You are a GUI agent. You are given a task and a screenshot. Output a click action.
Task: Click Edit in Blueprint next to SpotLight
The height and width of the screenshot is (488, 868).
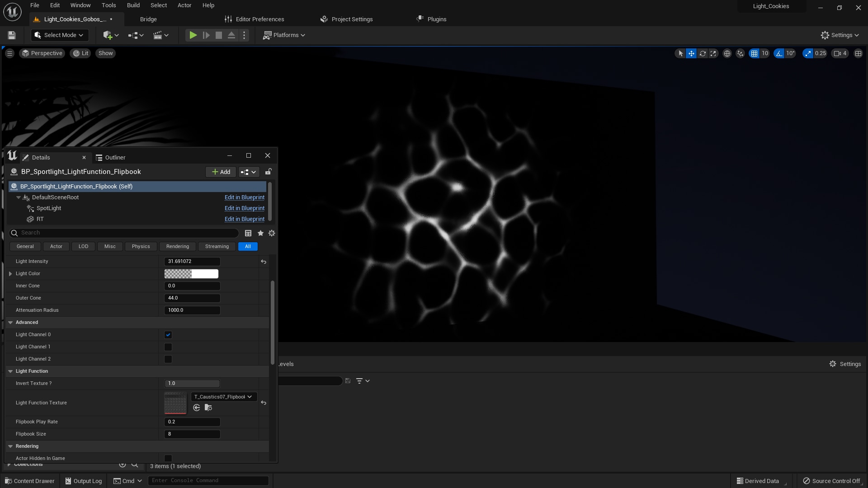[244, 208]
